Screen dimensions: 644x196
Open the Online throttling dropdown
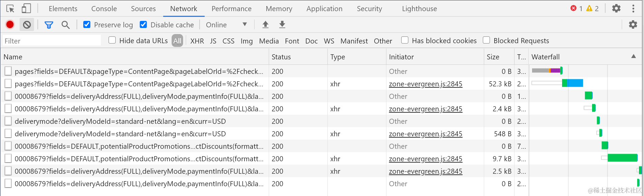226,25
